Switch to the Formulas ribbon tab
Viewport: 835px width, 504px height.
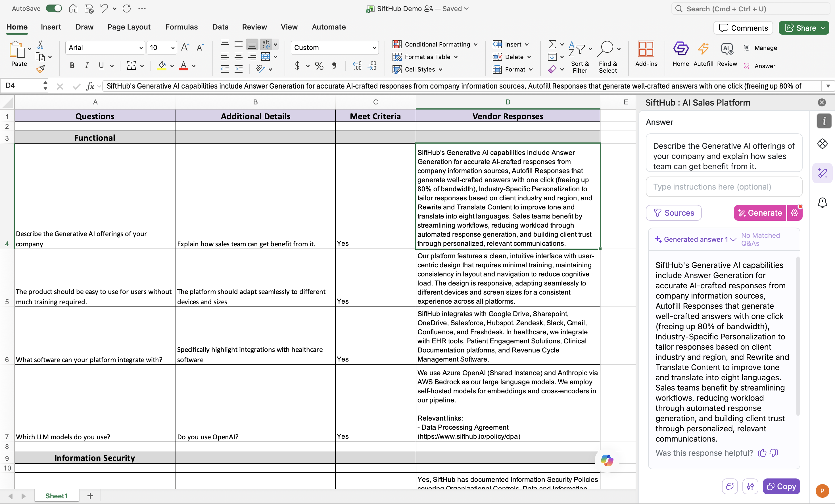(181, 27)
